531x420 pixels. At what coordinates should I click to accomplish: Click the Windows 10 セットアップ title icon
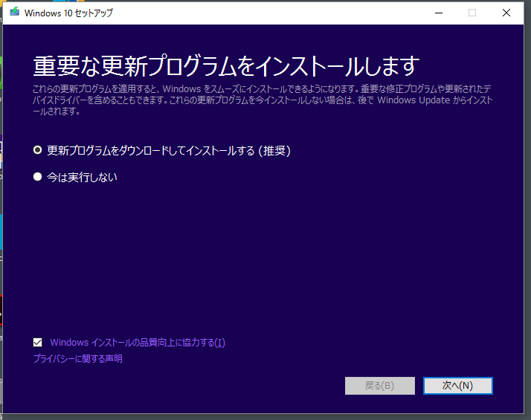15,12
